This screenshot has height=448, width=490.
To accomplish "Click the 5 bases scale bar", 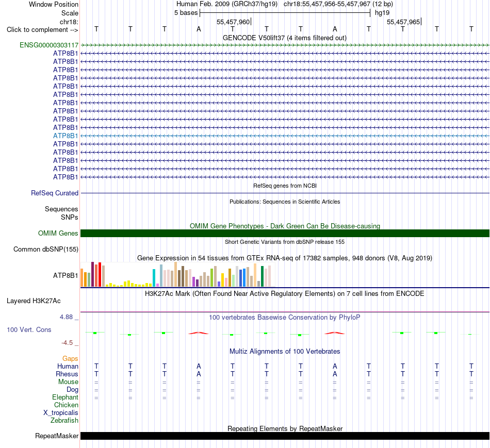I will coord(285,13).
